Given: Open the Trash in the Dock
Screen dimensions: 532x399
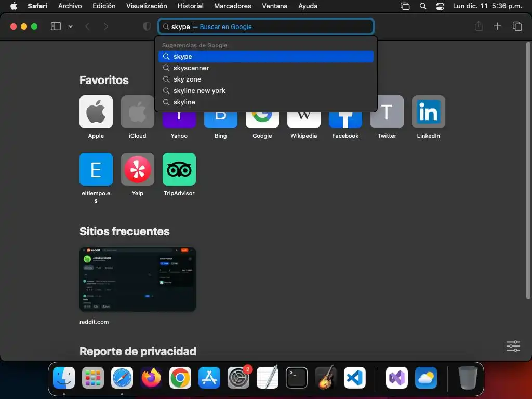Looking at the screenshot, I should pos(468,378).
